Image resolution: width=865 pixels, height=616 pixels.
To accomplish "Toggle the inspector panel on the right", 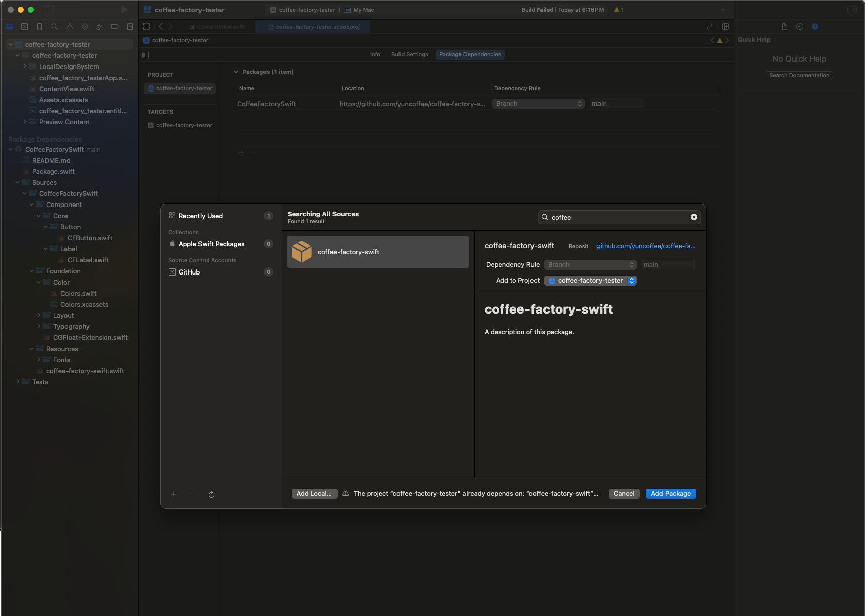I will (852, 10).
